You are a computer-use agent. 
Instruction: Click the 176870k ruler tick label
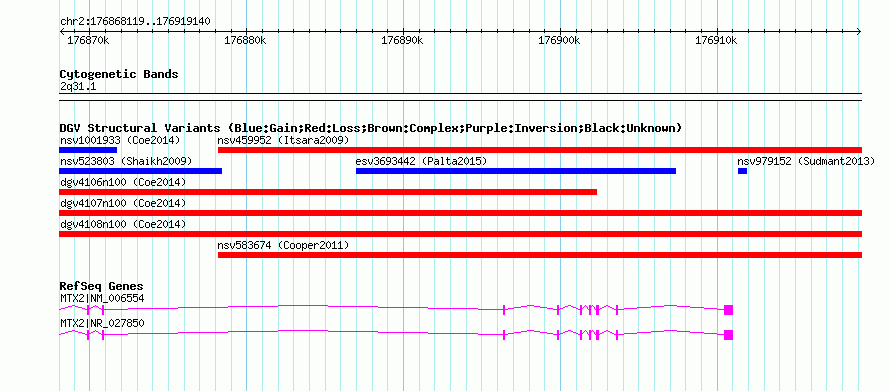click(x=88, y=41)
